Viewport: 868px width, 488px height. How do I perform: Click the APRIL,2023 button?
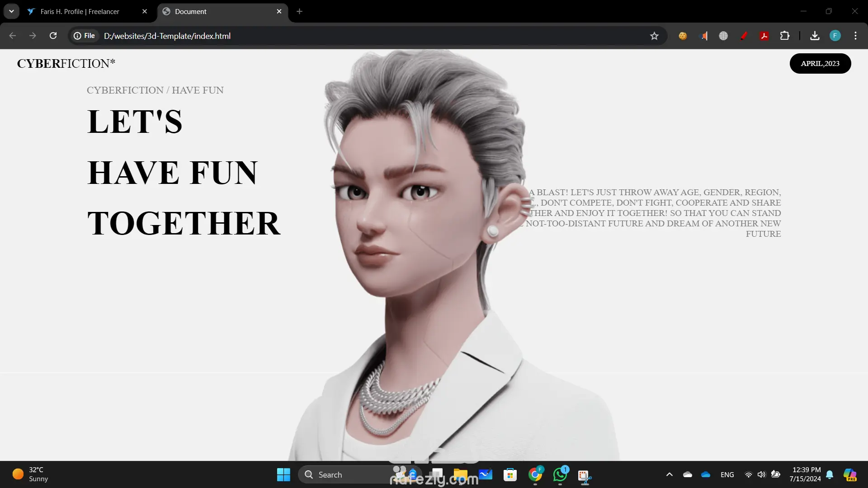coord(820,64)
